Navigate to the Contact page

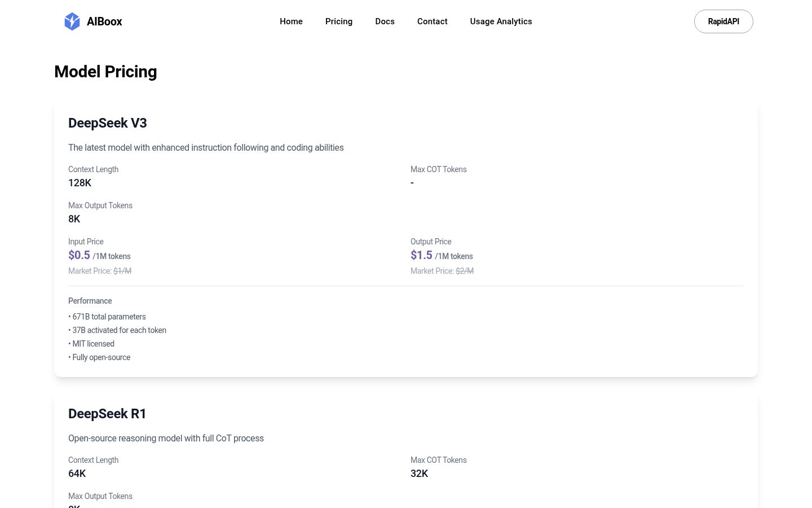[x=433, y=21]
